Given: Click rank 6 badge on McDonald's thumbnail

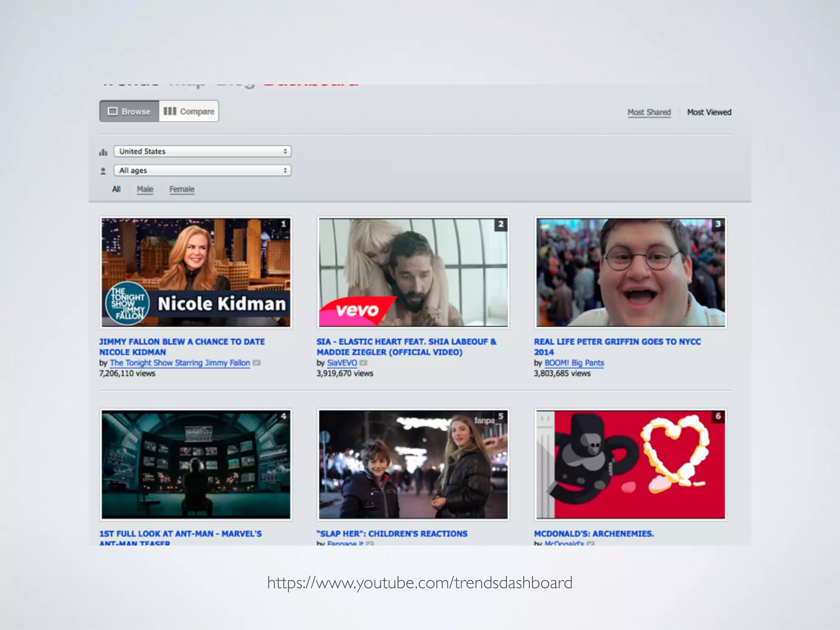Looking at the screenshot, I should tap(718, 416).
